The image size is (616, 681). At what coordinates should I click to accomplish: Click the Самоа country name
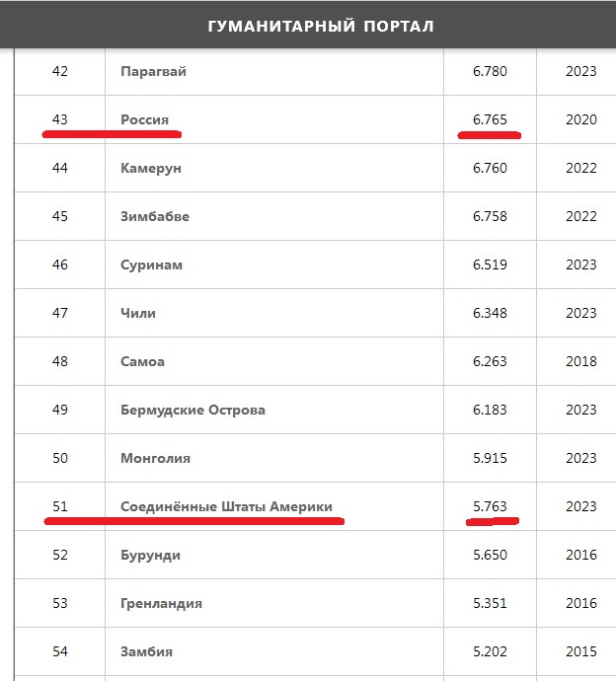click(x=142, y=361)
